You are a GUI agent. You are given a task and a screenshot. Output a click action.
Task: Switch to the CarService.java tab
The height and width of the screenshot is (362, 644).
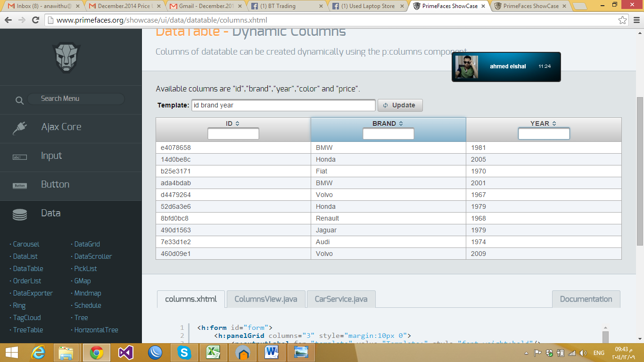pos(341,299)
